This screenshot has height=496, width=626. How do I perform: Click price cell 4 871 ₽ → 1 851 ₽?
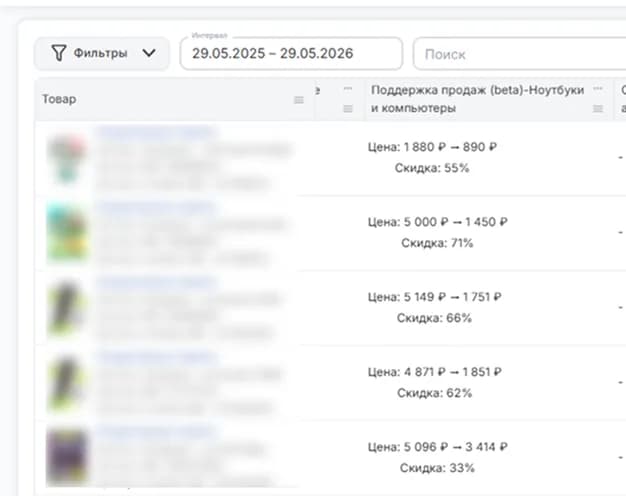(435, 372)
